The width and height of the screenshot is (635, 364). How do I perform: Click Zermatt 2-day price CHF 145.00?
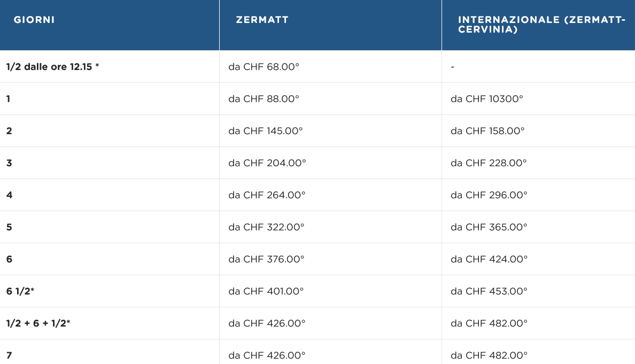pyautogui.click(x=265, y=131)
